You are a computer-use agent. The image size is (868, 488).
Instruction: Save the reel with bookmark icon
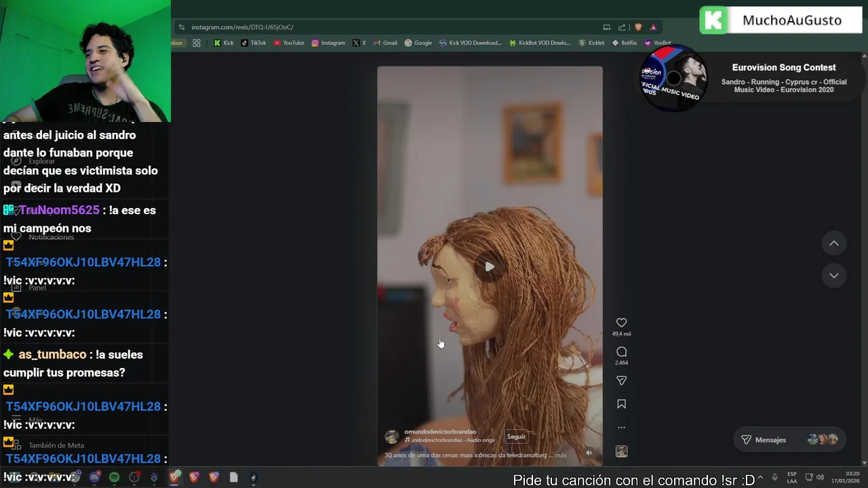(621, 404)
